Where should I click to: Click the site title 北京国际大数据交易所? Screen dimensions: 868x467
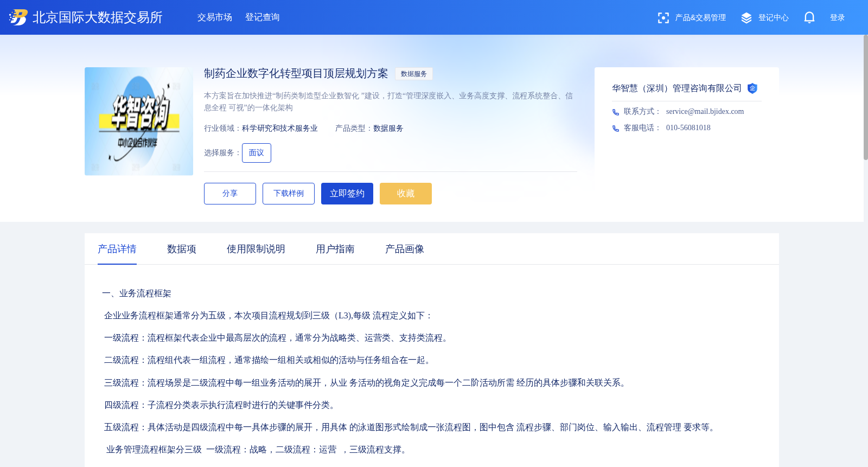click(98, 17)
